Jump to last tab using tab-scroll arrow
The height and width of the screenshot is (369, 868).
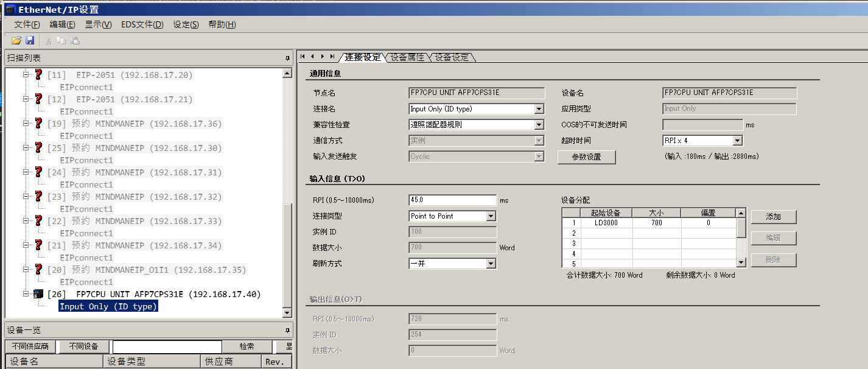click(332, 57)
